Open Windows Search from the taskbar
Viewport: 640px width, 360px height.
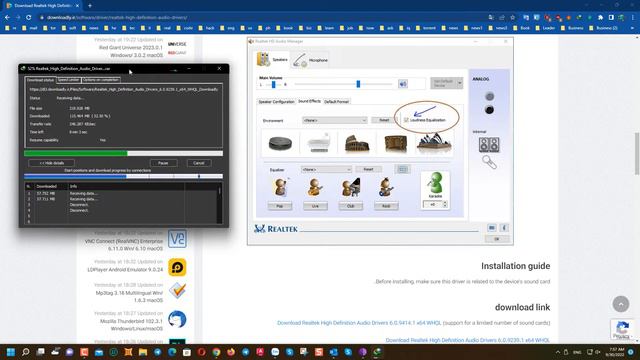25,352
